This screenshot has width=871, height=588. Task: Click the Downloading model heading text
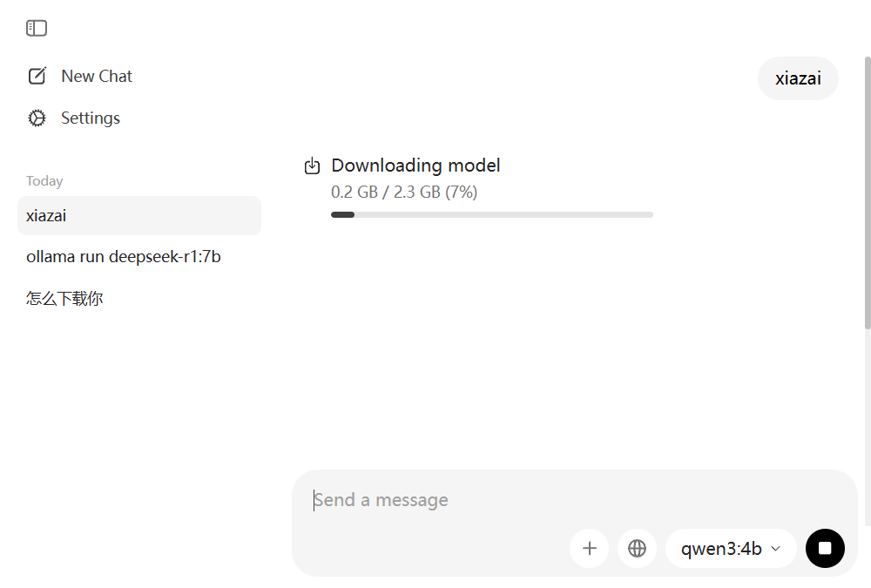coord(415,166)
